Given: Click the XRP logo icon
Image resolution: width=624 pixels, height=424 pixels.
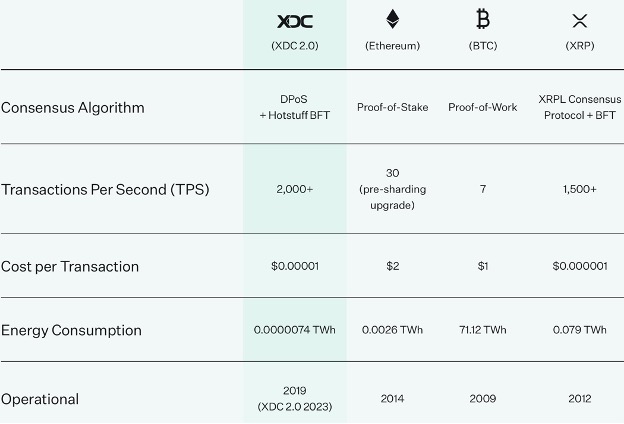Looking at the screenshot, I should pyautogui.click(x=580, y=21).
